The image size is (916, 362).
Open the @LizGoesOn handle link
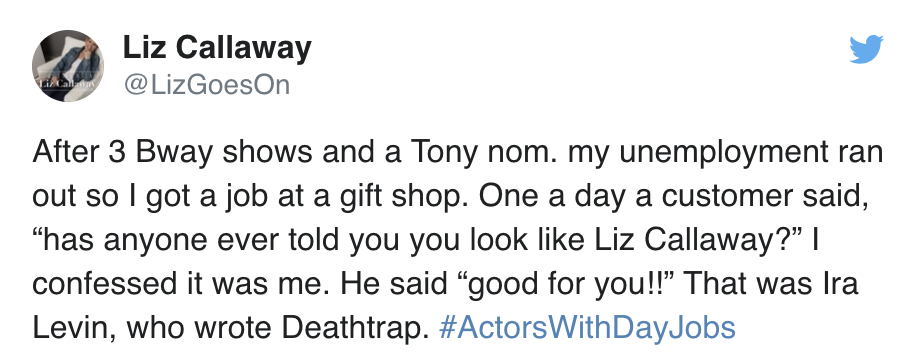(x=206, y=85)
